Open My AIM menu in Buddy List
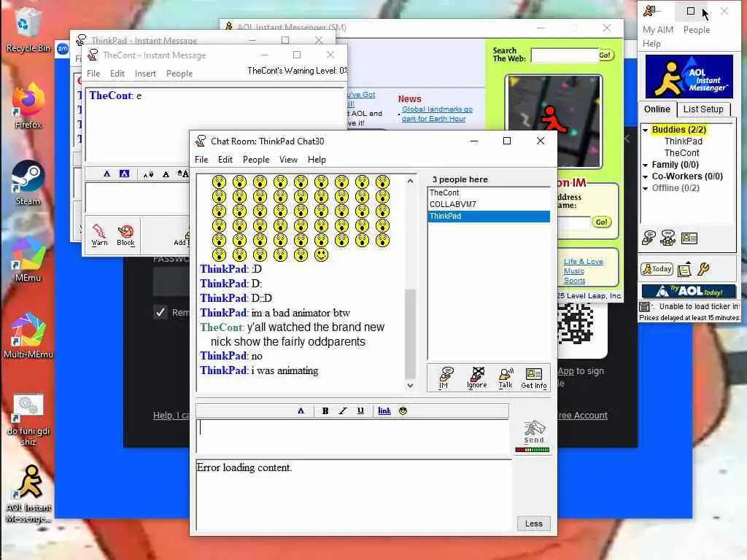Viewport: 747px width, 560px height. (657, 29)
